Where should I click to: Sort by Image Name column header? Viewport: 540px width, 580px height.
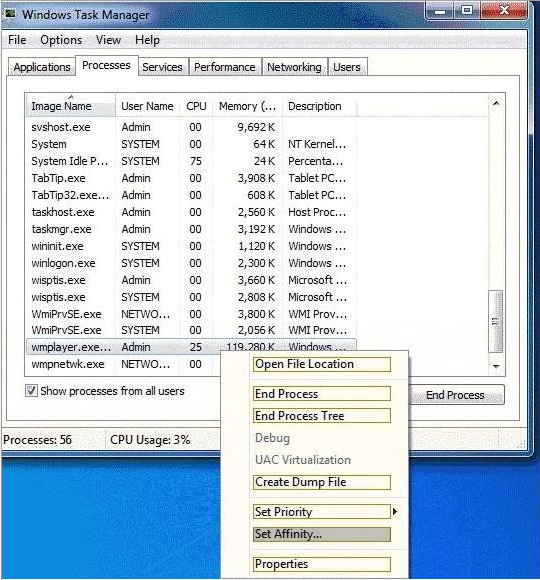click(x=70, y=106)
